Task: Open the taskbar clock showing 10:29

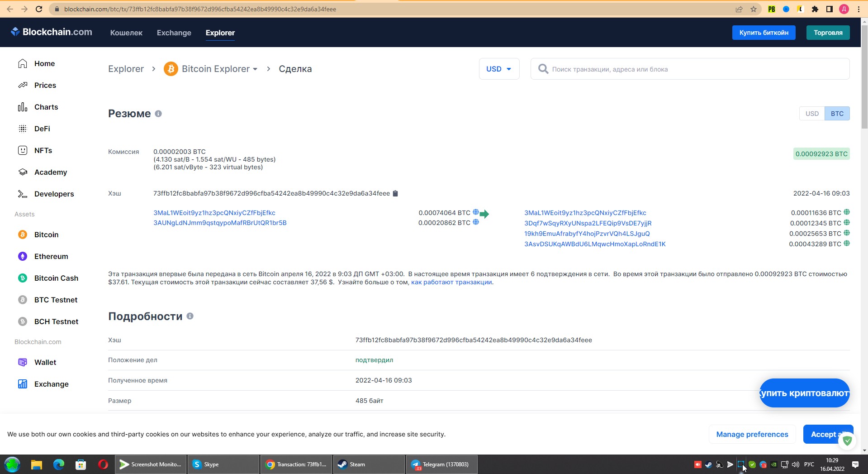Action: point(832,464)
